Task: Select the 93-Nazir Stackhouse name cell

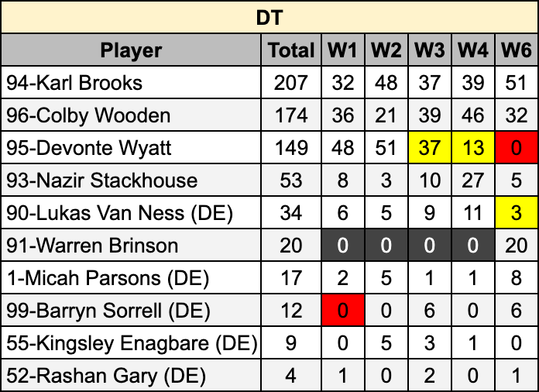Action: coord(132,181)
